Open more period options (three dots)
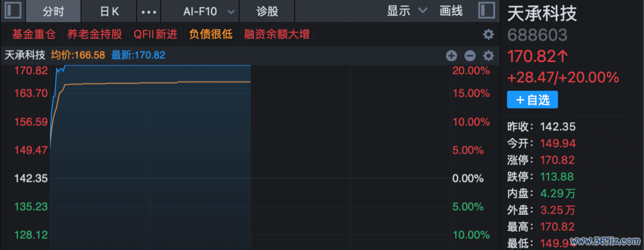This screenshot has width=644, height=250. [148, 11]
